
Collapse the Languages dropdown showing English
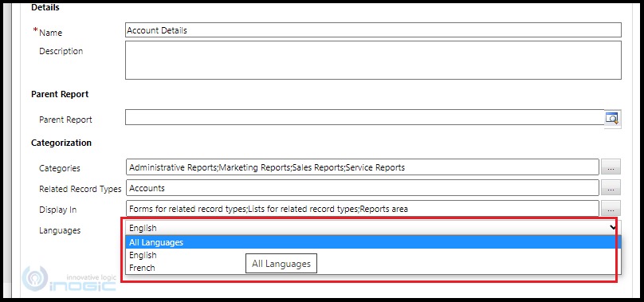373,228
